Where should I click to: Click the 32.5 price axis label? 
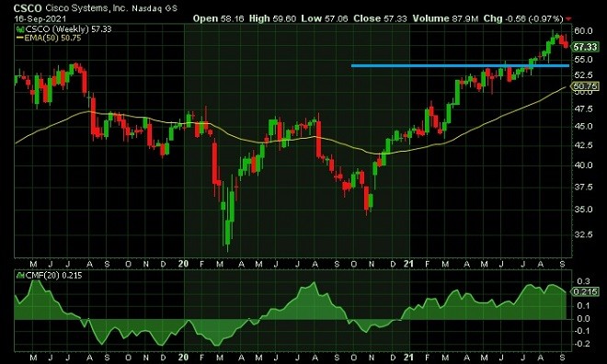pyautogui.click(x=583, y=234)
